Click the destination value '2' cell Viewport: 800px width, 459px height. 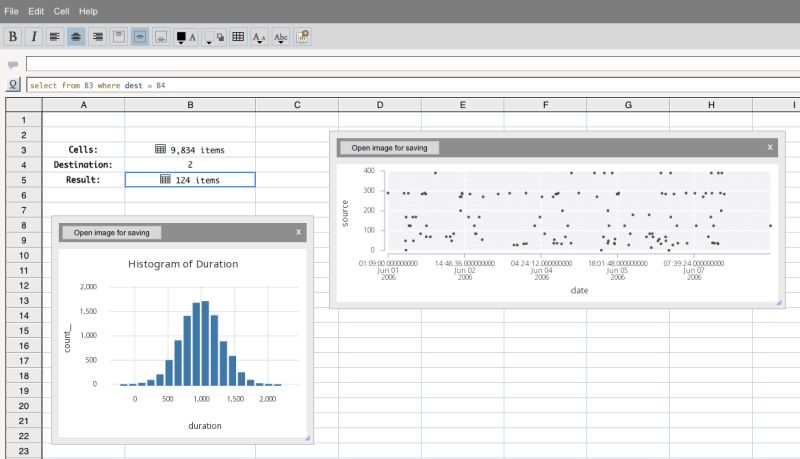coord(190,165)
